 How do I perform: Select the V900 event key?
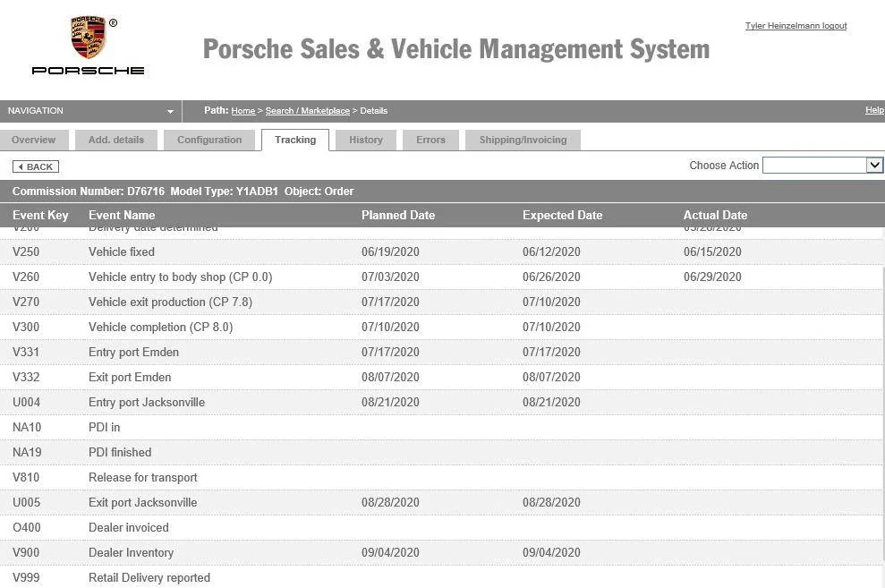pyautogui.click(x=26, y=552)
